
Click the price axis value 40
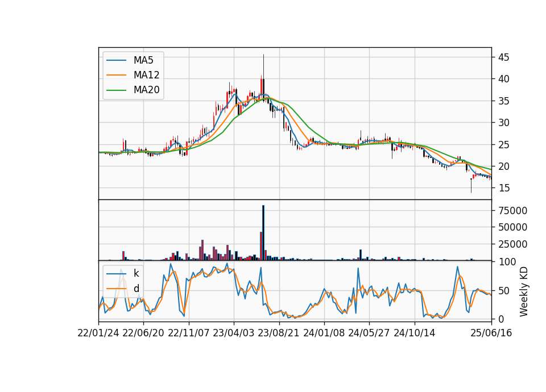click(503, 79)
